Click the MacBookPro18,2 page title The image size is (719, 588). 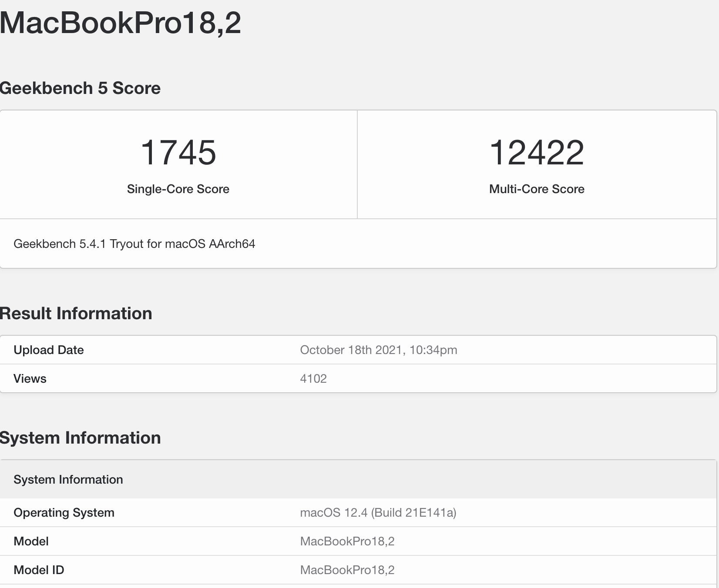[x=120, y=23]
